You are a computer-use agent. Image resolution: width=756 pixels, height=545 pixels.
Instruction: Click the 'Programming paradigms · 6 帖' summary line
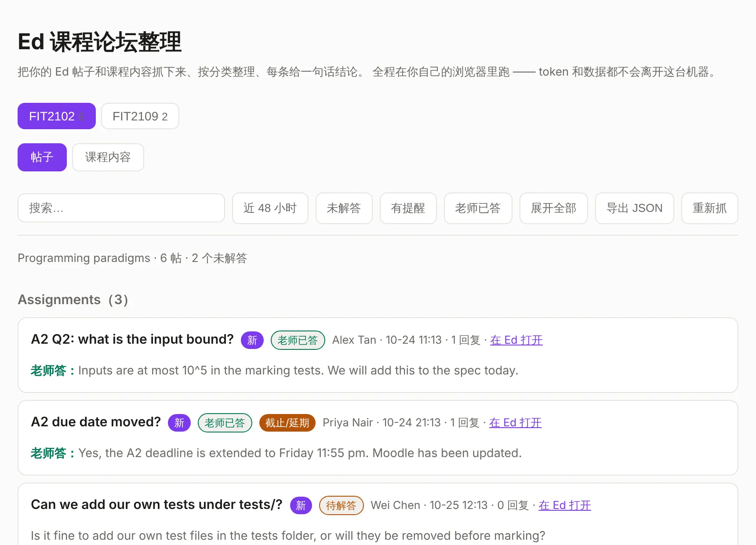coord(132,258)
